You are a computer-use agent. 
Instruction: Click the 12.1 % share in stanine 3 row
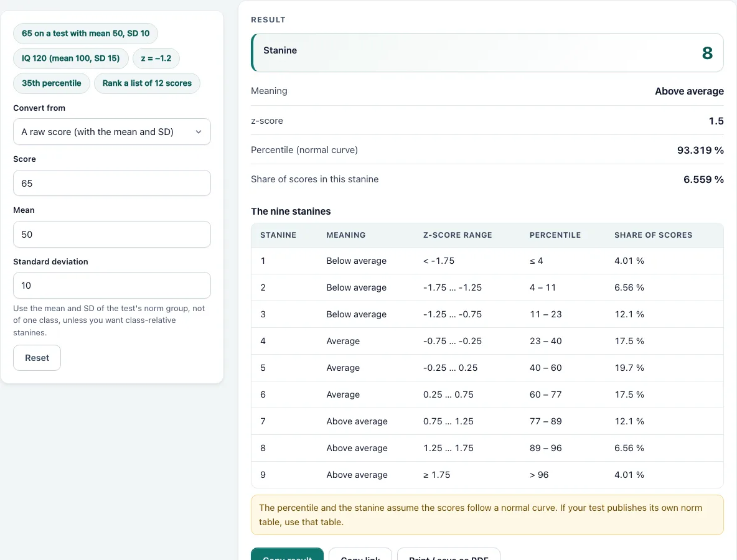(x=629, y=314)
